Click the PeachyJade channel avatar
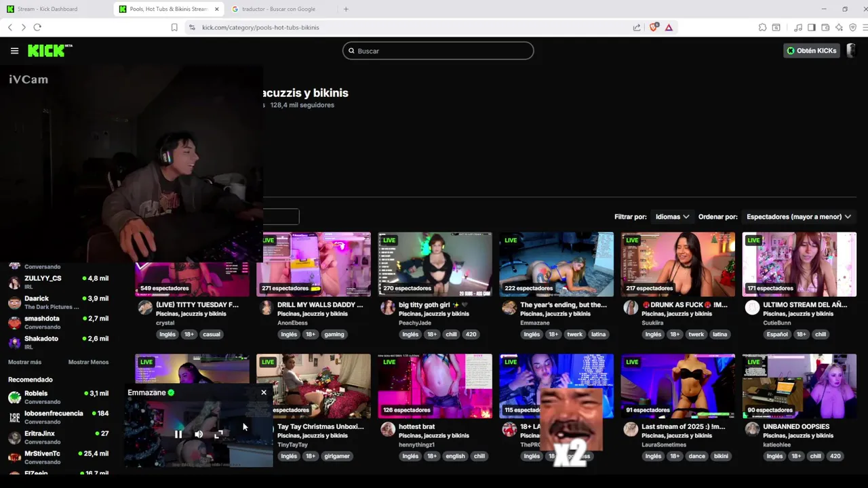The image size is (868, 488). (x=388, y=308)
